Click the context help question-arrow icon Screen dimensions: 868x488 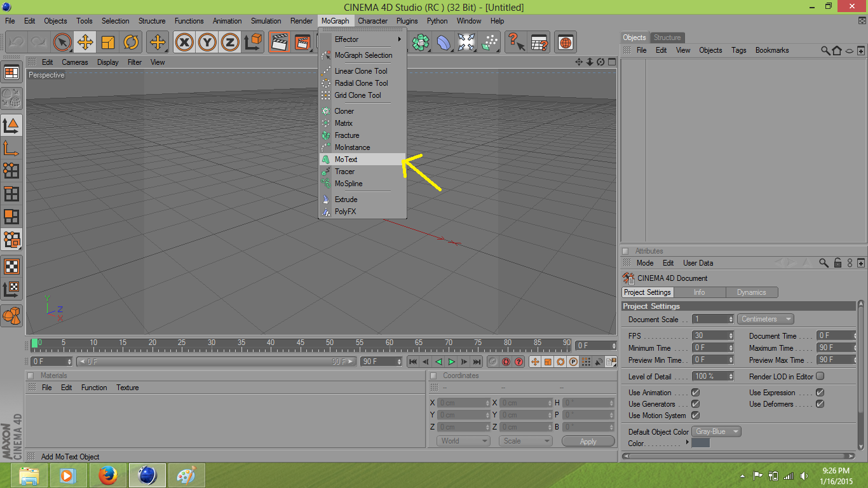(516, 43)
